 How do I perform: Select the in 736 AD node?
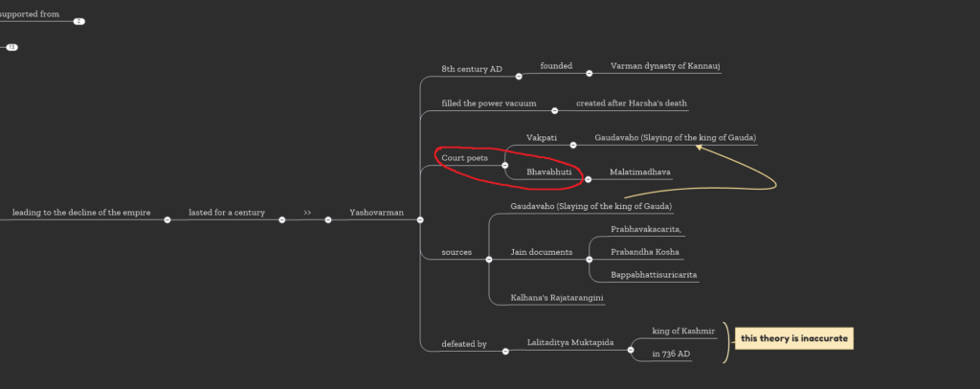(671, 354)
